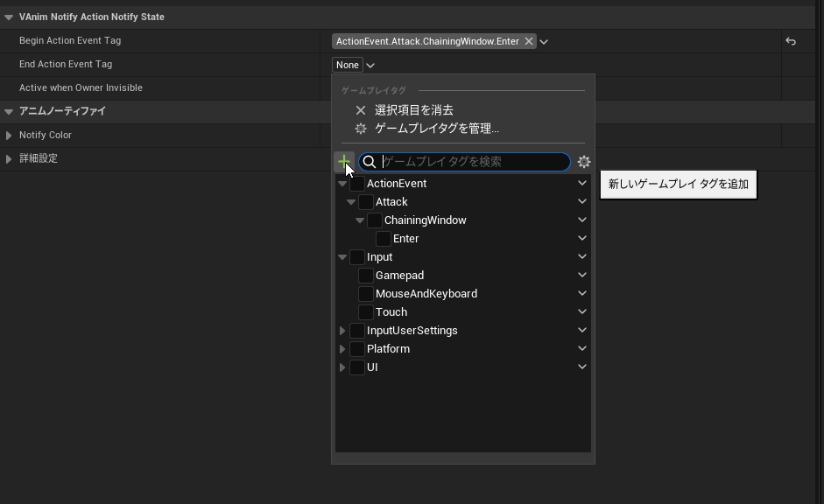Open End Action Event Tag dropdown arrow
The height and width of the screenshot is (504, 824).
point(370,66)
